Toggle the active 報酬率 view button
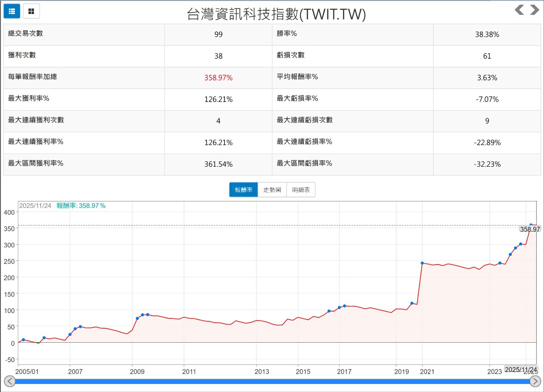 tap(243, 190)
